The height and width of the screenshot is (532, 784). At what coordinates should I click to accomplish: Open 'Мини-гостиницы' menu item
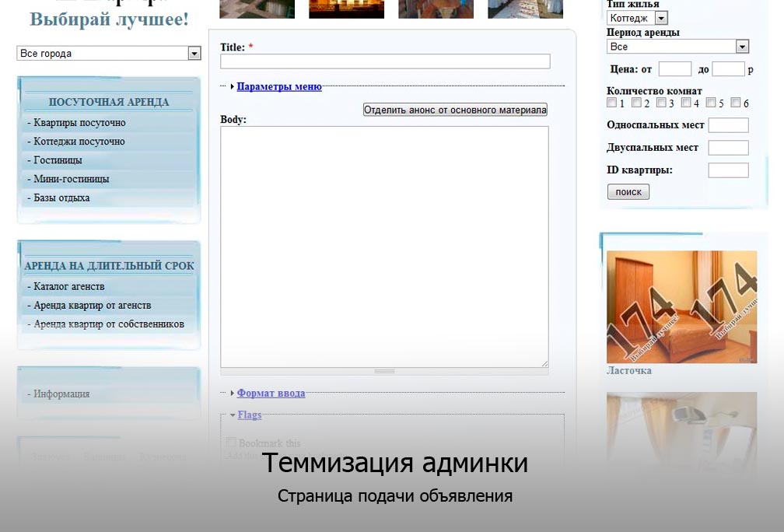pyautogui.click(x=71, y=179)
